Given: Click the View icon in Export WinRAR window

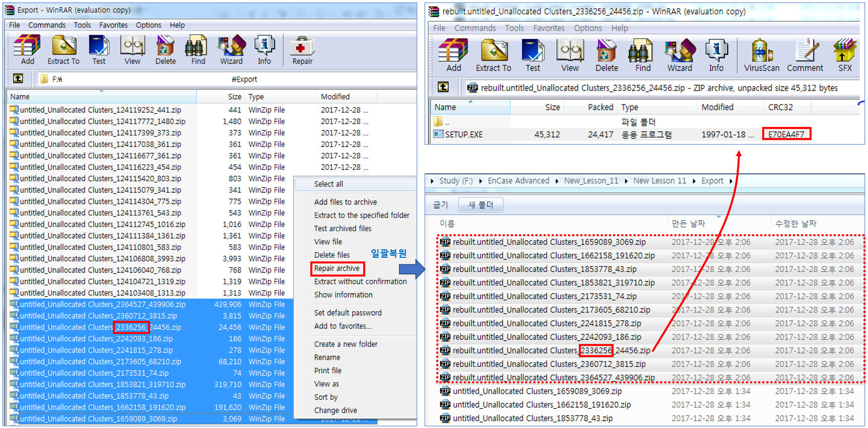Looking at the screenshot, I should click(x=132, y=50).
